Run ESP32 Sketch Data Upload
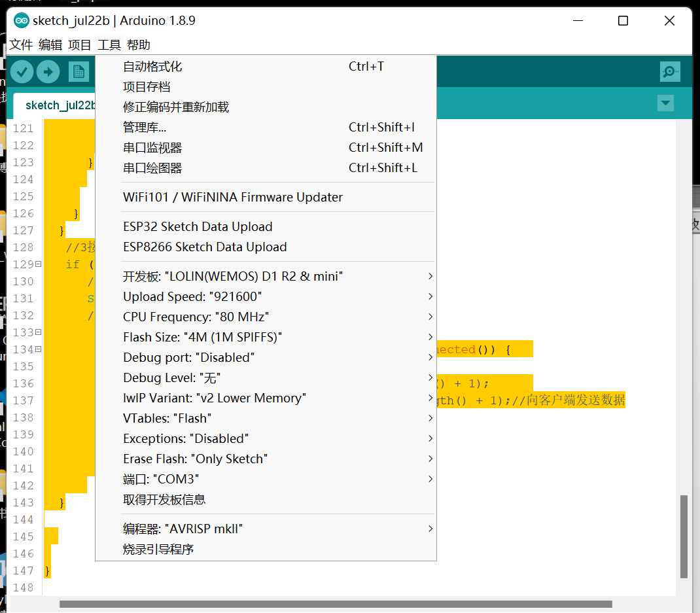 click(266, 227)
